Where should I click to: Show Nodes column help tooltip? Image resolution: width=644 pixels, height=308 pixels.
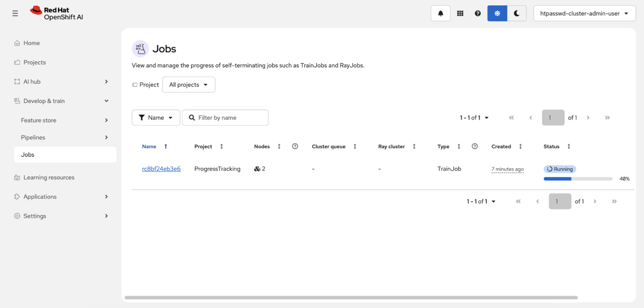pyautogui.click(x=295, y=146)
